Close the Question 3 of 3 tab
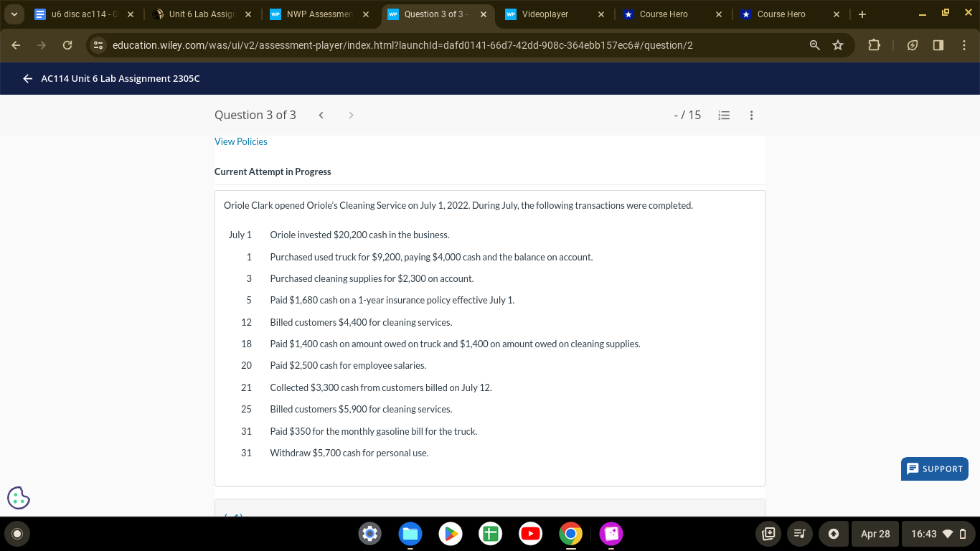The image size is (980, 551). [x=483, y=14]
